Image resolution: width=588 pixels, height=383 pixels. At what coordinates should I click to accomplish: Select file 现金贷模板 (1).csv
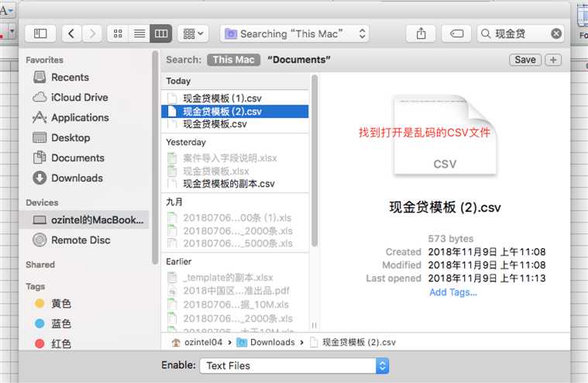pyautogui.click(x=235, y=98)
